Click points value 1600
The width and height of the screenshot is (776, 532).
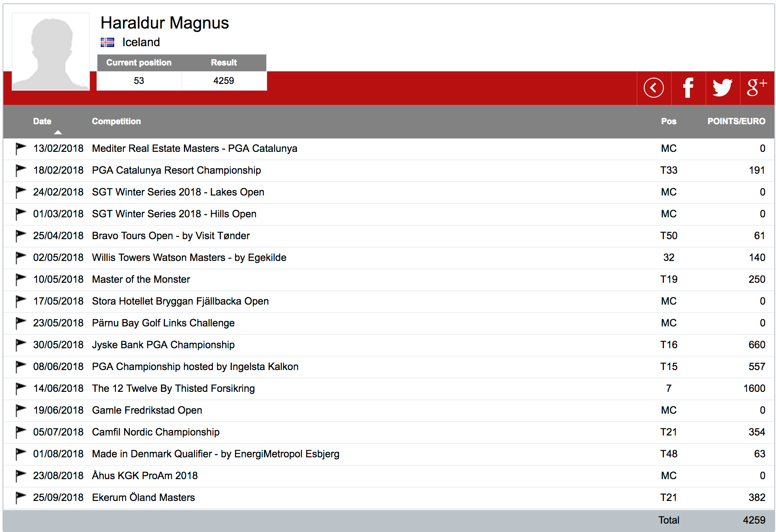coord(754,389)
